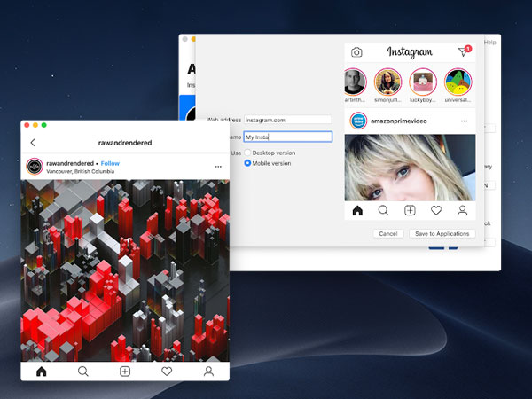Viewport: 532px width, 399px height.
Task: Click rawandrendered title in header
Action: tap(125, 143)
